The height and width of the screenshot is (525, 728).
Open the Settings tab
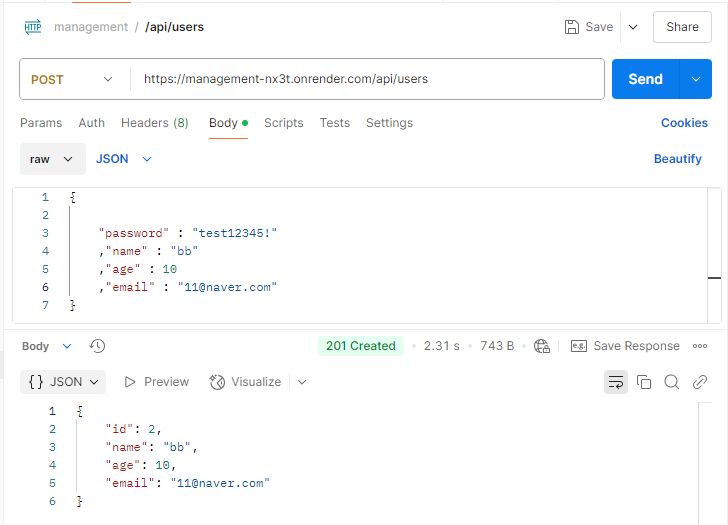pyautogui.click(x=390, y=123)
